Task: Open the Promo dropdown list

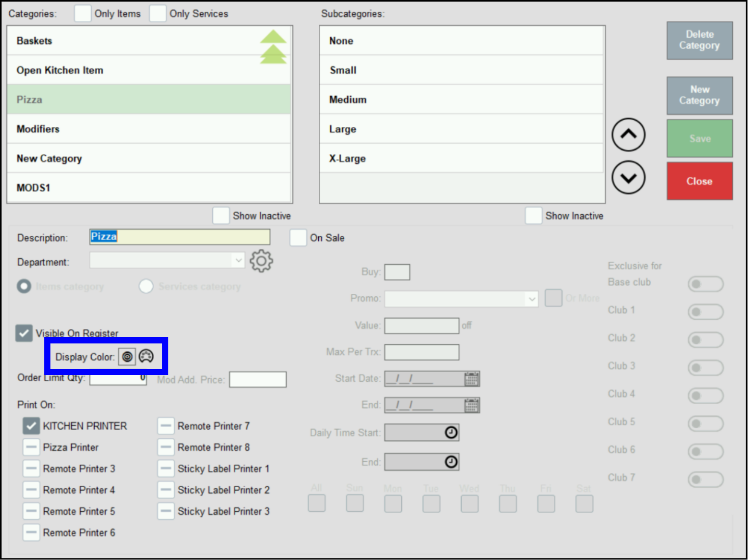Action: click(x=532, y=299)
